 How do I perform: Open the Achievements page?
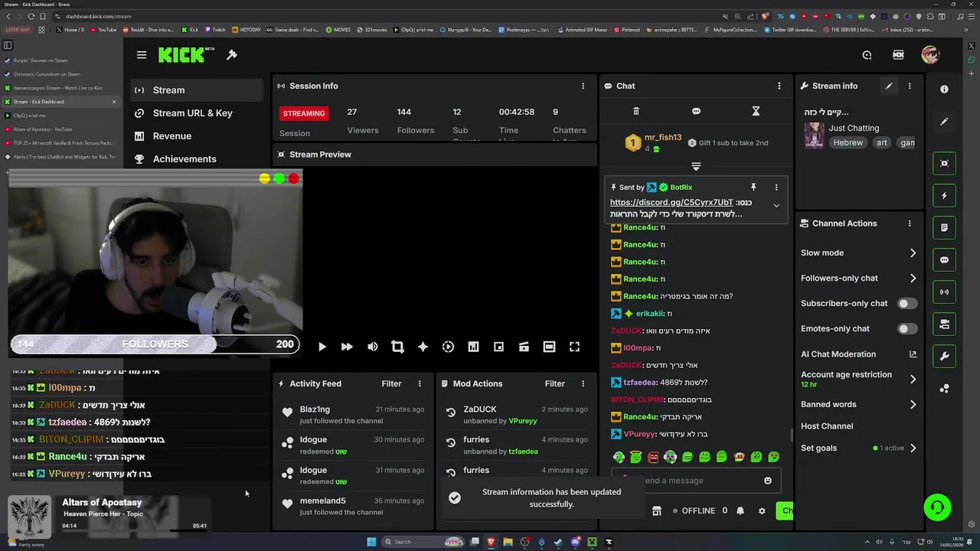click(197, 158)
